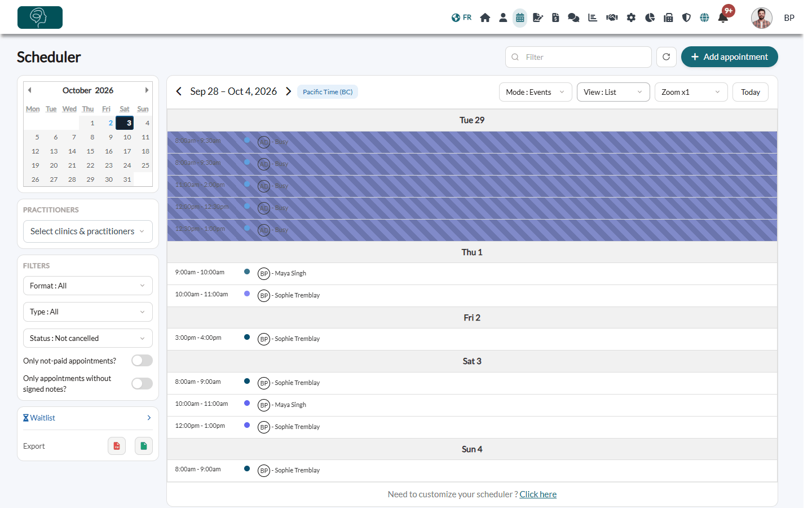Jump to Today in scheduler
Viewport: 812px width, 508px height.
coord(751,92)
